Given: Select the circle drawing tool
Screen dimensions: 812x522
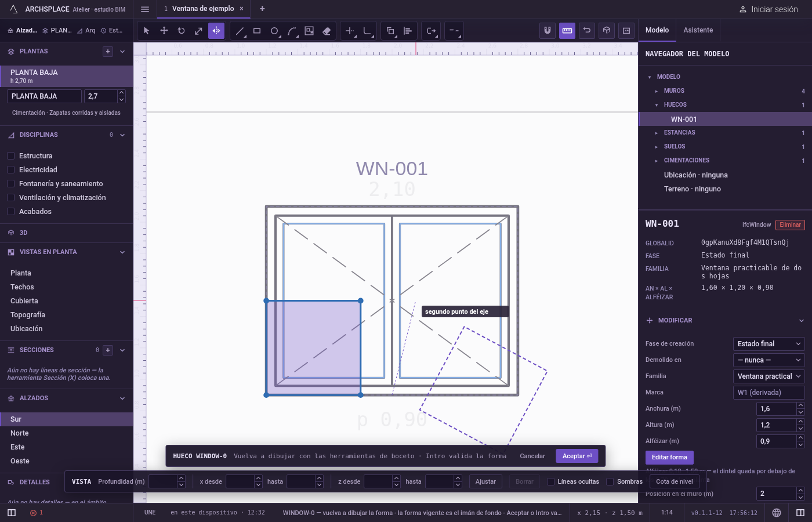Looking at the screenshot, I should coord(274,31).
